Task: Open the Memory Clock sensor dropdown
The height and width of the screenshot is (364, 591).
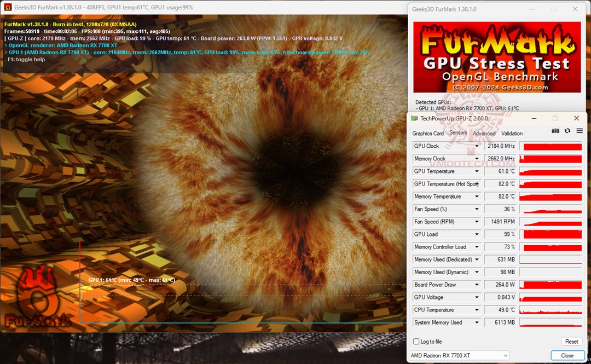Action: tap(477, 159)
